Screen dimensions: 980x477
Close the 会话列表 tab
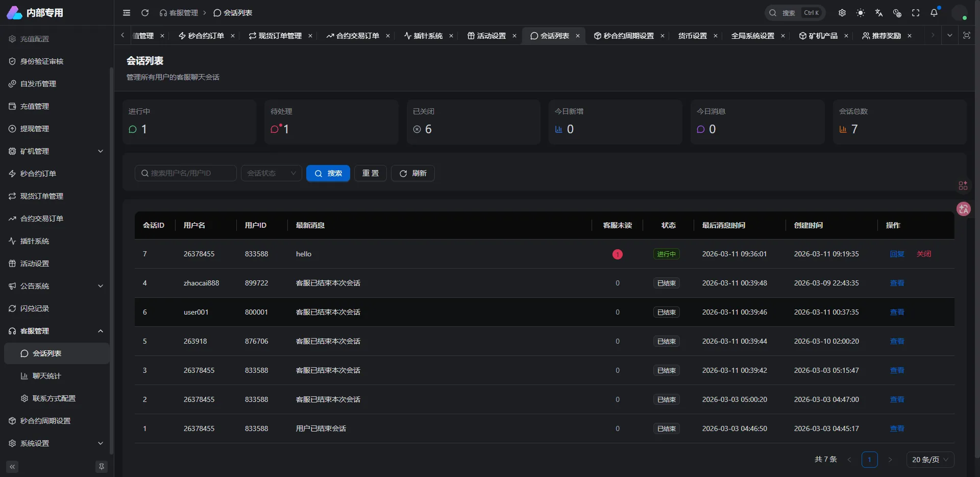pyautogui.click(x=578, y=36)
